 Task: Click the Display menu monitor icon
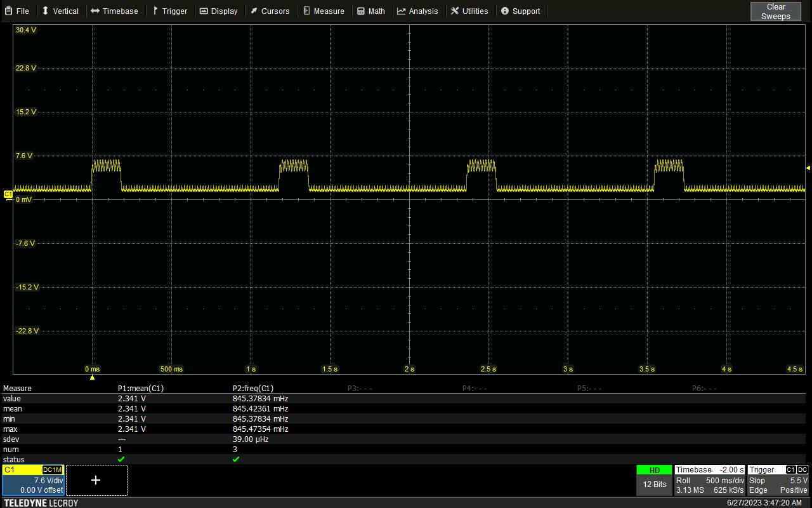pyautogui.click(x=204, y=11)
